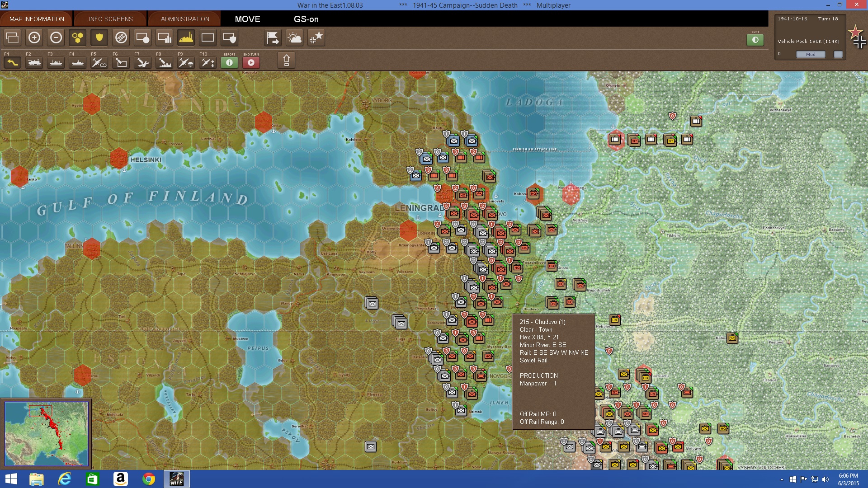Screen dimensions: 868x488
Task: Click the map-with-bar-chart toolbar icon
Action: pos(164,38)
